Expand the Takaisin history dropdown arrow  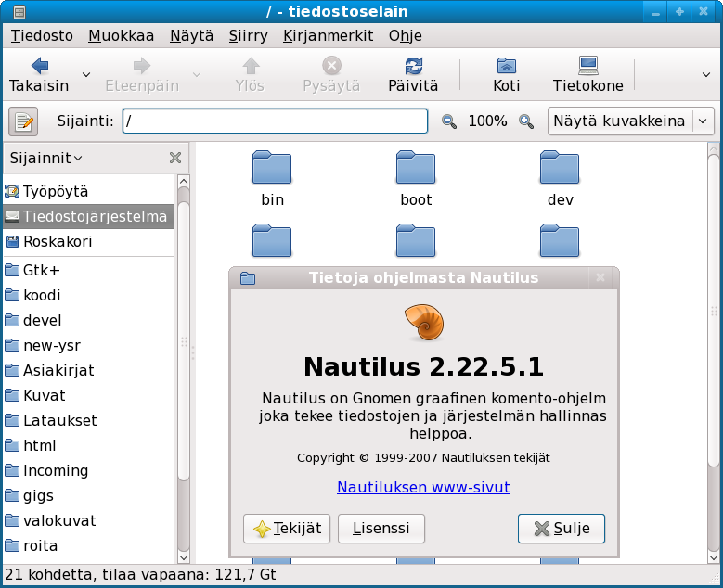86,74
